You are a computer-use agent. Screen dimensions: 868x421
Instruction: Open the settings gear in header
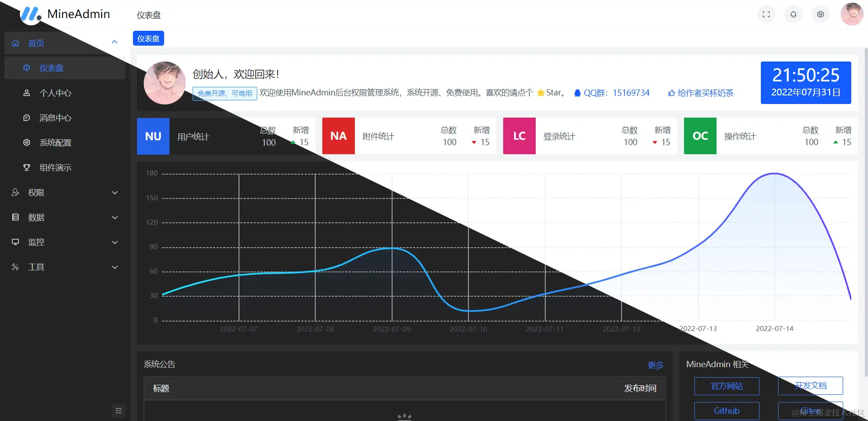[x=821, y=14]
